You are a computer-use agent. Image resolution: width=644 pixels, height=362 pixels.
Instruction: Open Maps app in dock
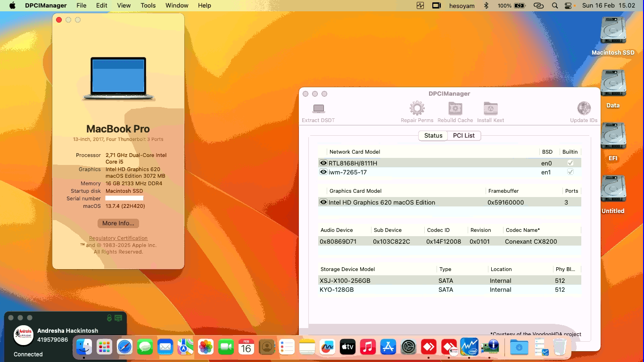pos(185,347)
